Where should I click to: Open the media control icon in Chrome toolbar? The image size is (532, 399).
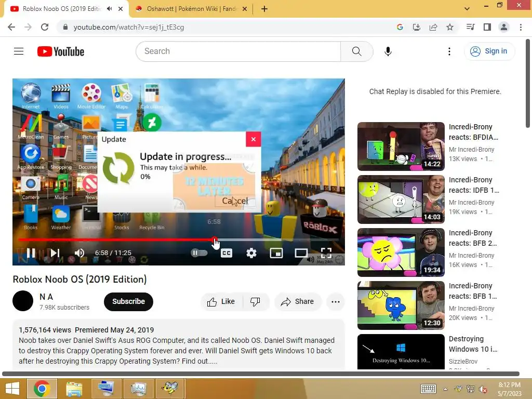pyautogui.click(x=470, y=27)
